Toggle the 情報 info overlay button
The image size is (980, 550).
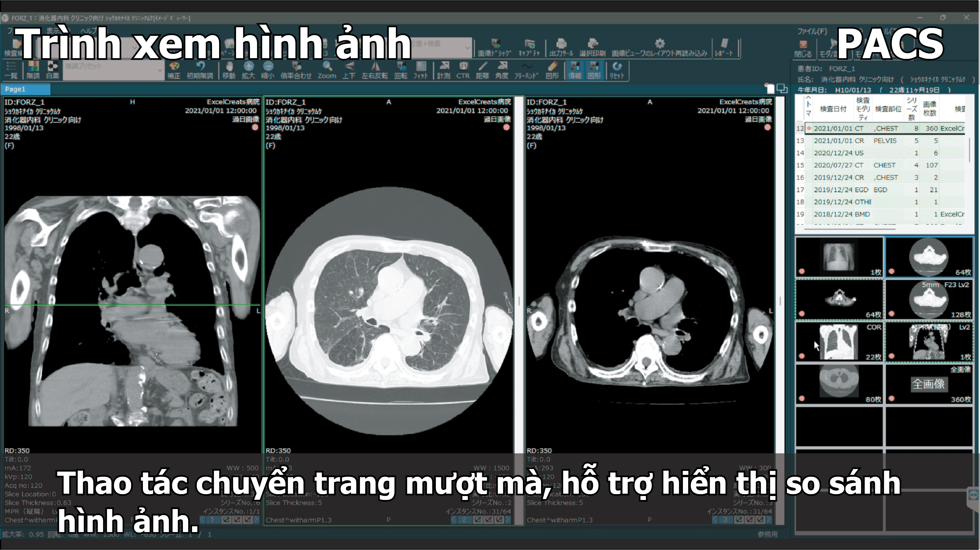pos(575,70)
